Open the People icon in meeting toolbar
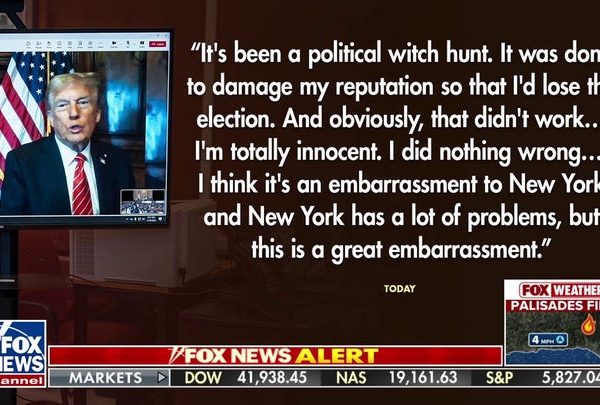 [38, 44]
